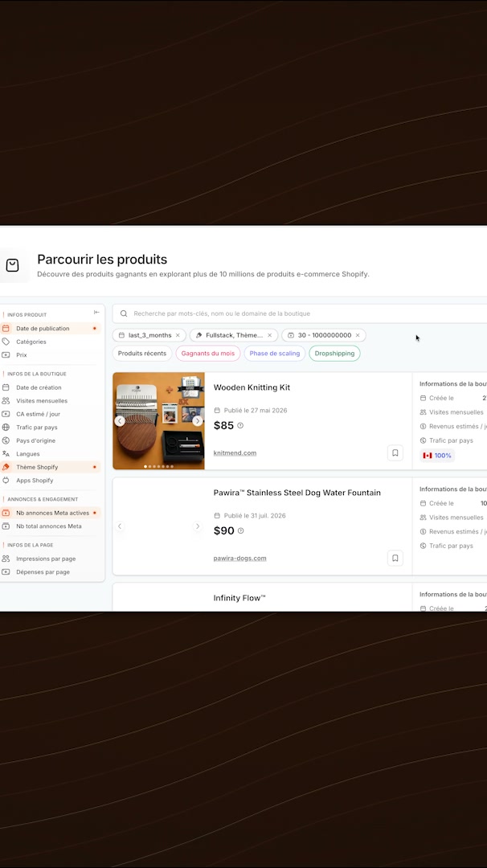Viewport: 487px width, 868px height.
Task: Open Pawira Stainless Steel Dog Water Fountain title
Action: 297,493
